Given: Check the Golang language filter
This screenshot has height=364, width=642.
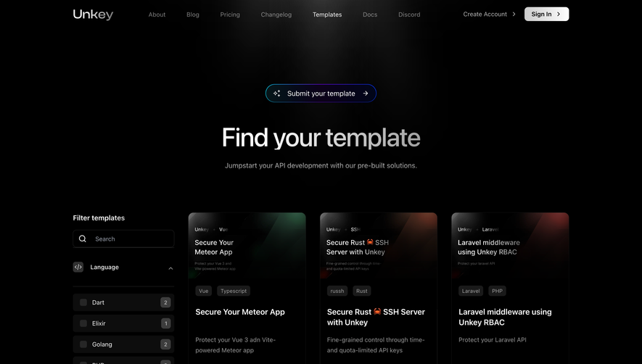Looking at the screenshot, I should tap(83, 344).
